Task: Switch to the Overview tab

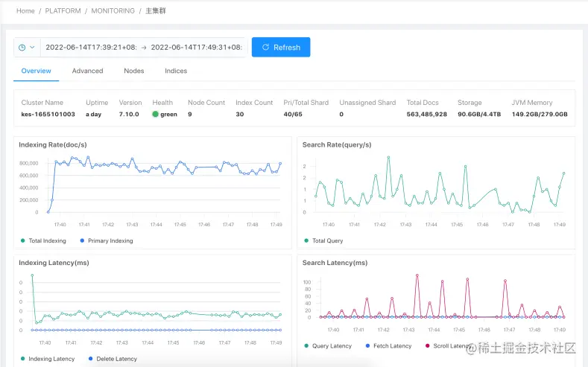Action: pyautogui.click(x=36, y=71)
